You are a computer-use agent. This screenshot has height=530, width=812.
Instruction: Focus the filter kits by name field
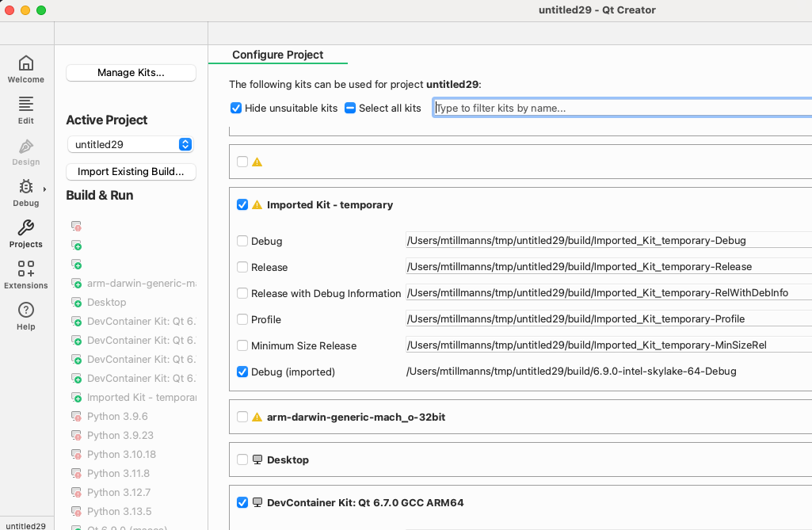pyautogui.click(x=623, y=108)
